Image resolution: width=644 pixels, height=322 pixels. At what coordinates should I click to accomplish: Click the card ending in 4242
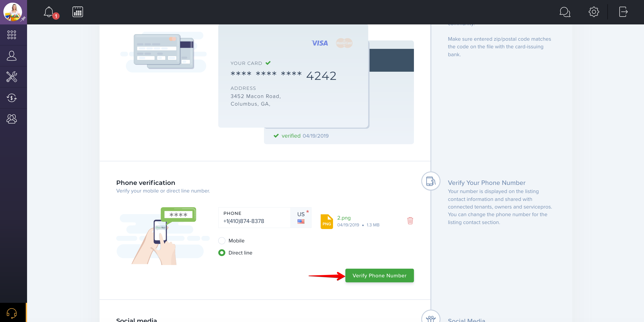[x=293, y=76]
